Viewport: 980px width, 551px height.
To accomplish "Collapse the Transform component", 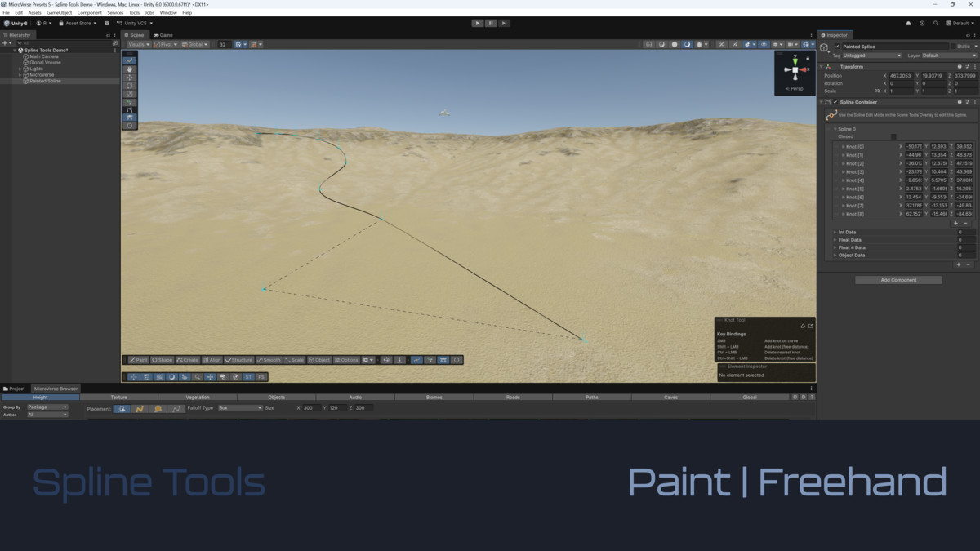I will [822, 67].
